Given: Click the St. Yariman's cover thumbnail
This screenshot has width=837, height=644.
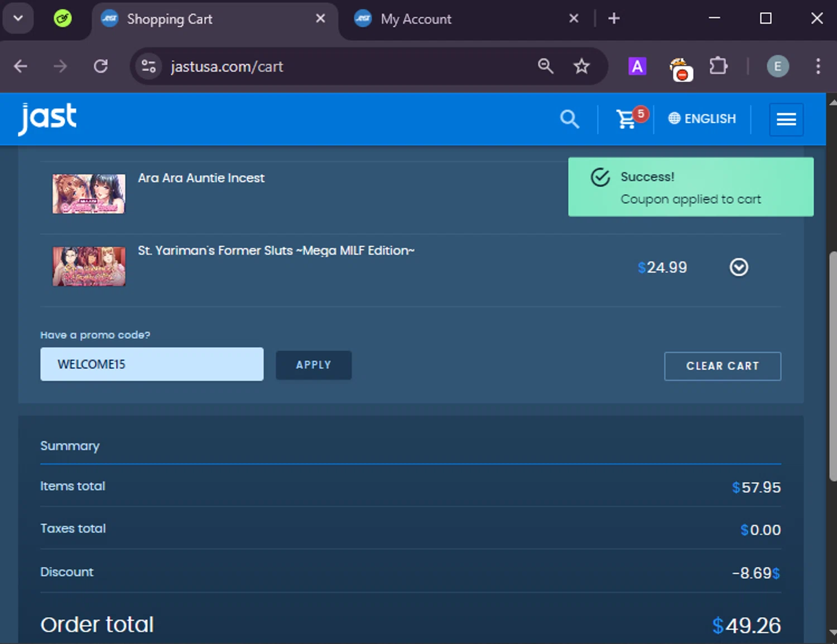Looking at the screenshot, I should (89, 266).
